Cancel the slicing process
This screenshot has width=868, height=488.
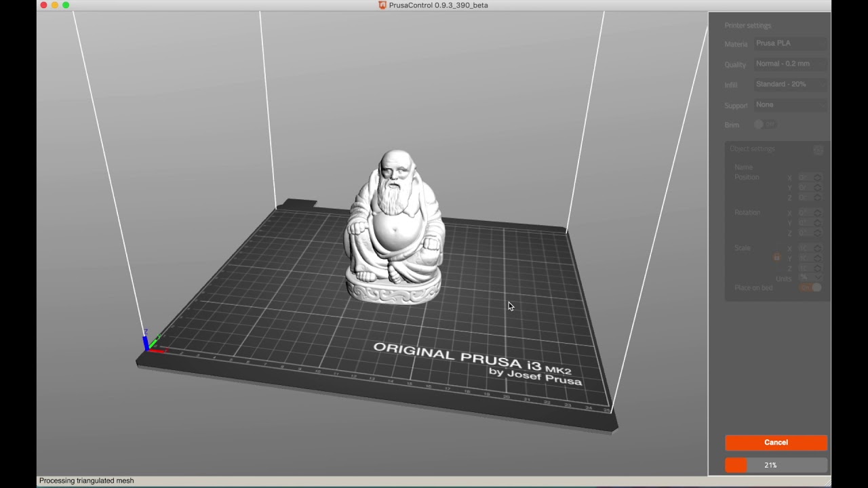point(776,443)
